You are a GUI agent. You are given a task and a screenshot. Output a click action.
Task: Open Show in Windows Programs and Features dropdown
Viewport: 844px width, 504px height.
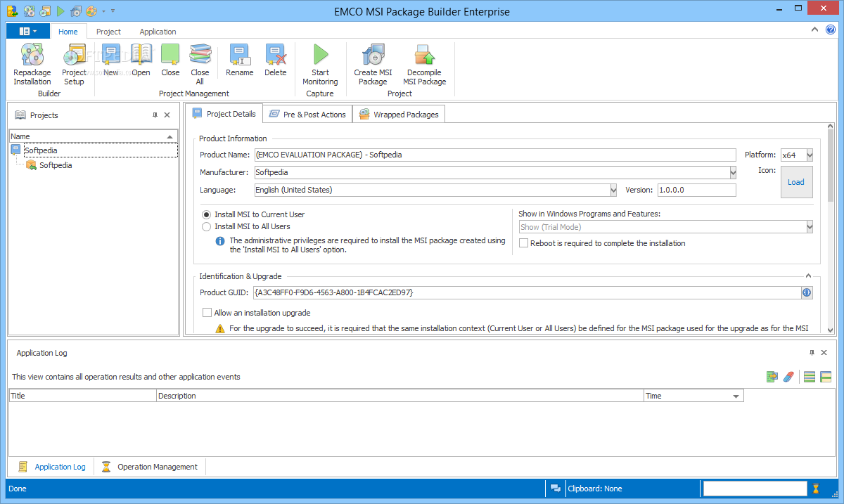point(810,227)
